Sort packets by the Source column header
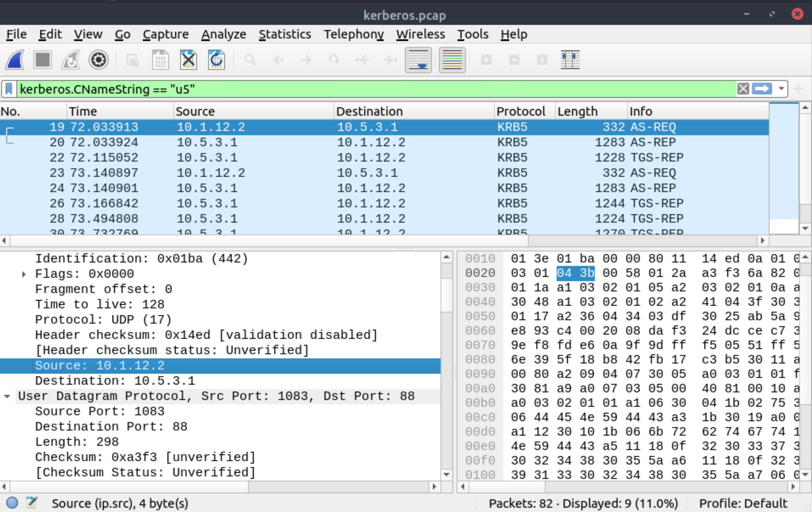This screenshot has width=812, height=512. coord(254,111)
